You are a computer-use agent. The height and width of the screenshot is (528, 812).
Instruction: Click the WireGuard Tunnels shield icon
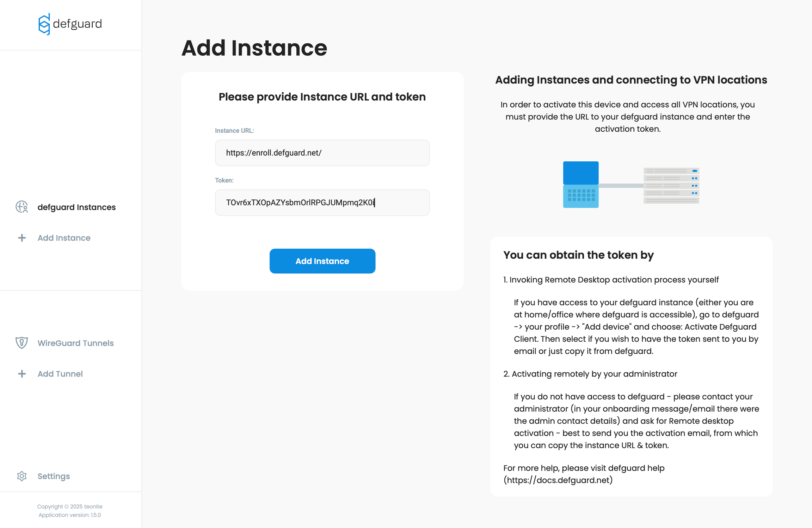tap(22, 343)
